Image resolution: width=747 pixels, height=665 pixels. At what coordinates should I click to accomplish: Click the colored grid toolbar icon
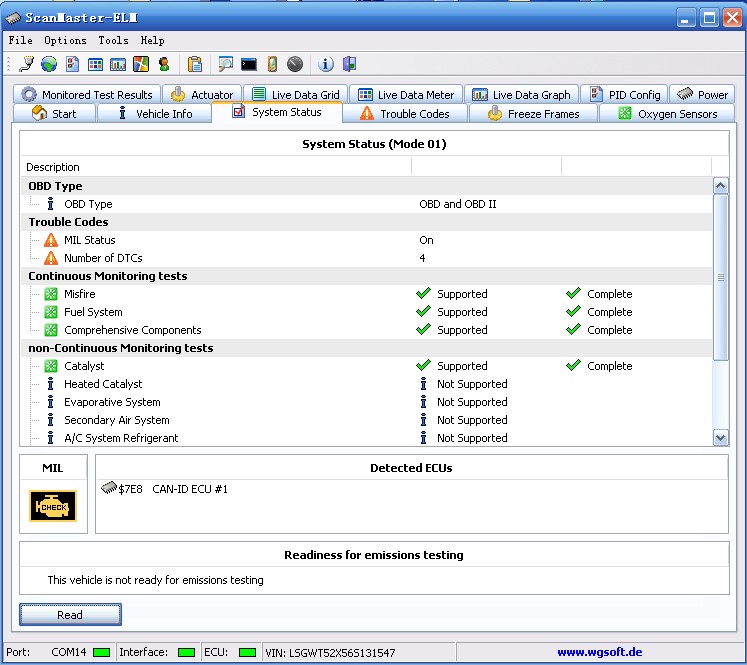tap(95, 64)
